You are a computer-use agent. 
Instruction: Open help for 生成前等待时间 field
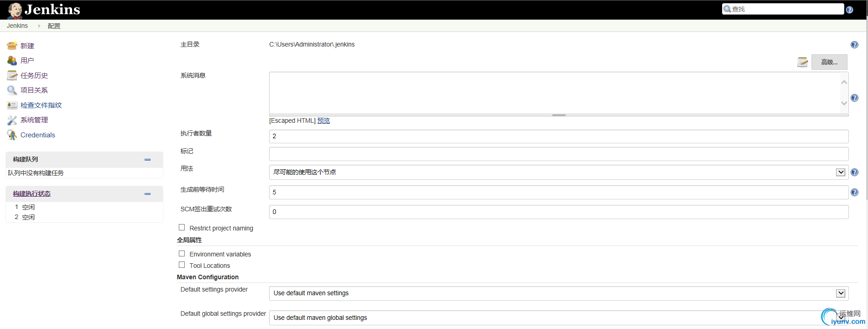[854, 192]
